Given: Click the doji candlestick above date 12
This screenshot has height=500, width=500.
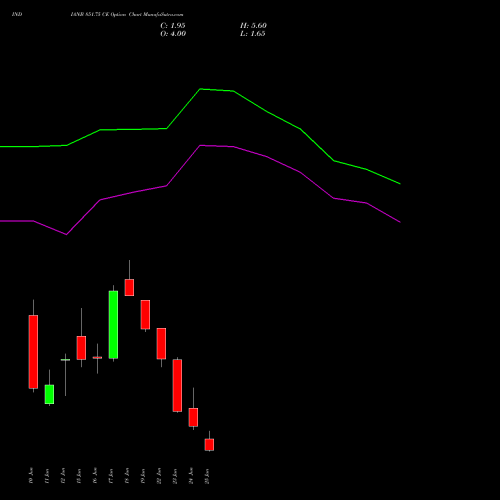Looking at the screenshot, I should click(65, 360).
